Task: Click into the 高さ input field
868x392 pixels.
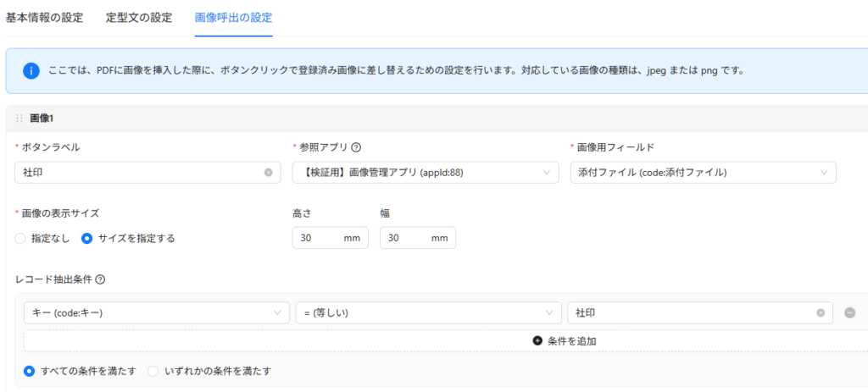Action: pos(320,239)
